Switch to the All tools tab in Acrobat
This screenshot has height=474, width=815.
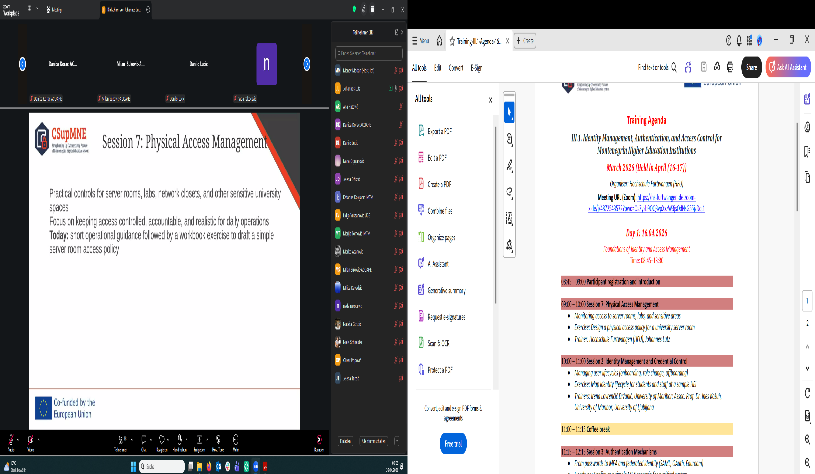[419, 68]
